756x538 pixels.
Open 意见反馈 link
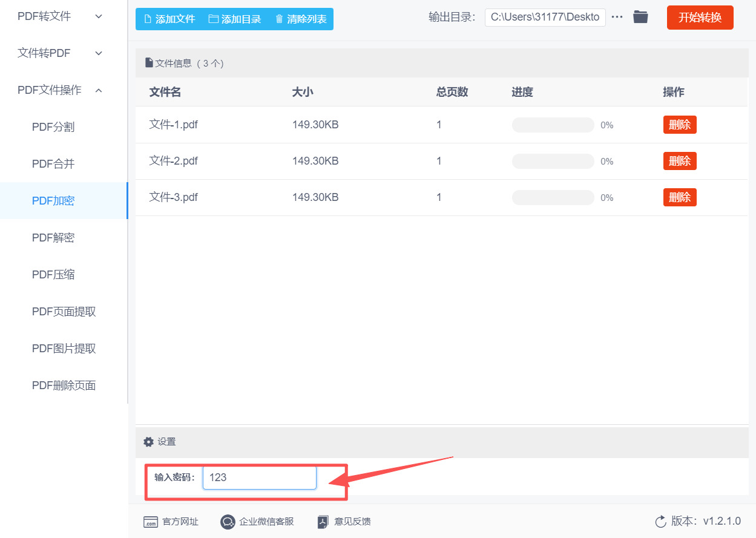(x=352, y=522)
